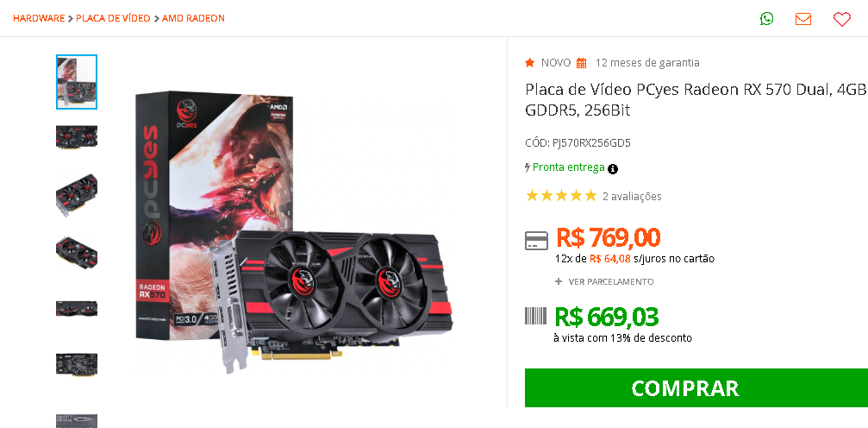The width and height of the screenshot is (868, 428).
Task: Select first thumbnail with box and card
Action: [x=77, y=82]
